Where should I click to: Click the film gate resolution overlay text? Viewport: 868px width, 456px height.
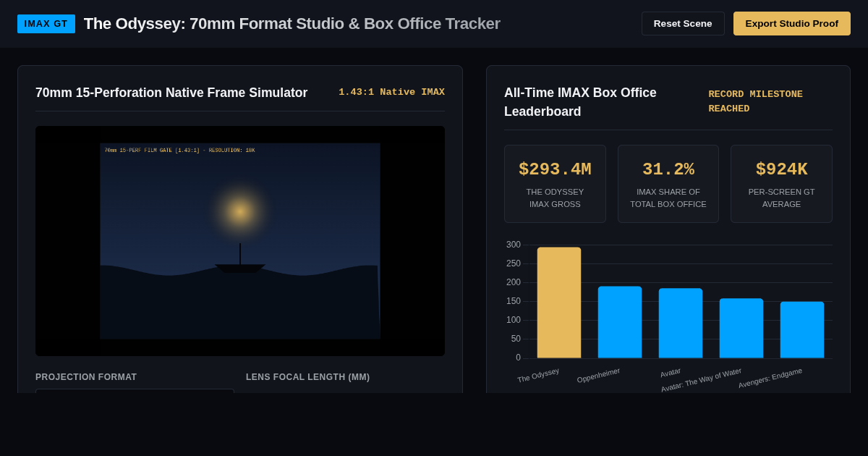(179, 151)
